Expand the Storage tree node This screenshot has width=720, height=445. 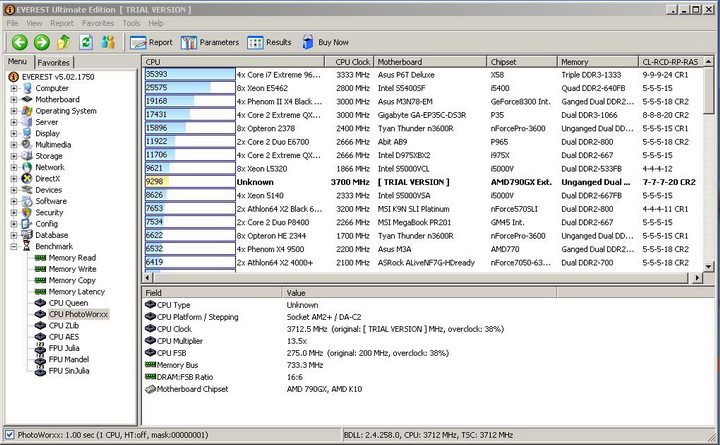tap(14, 156)
